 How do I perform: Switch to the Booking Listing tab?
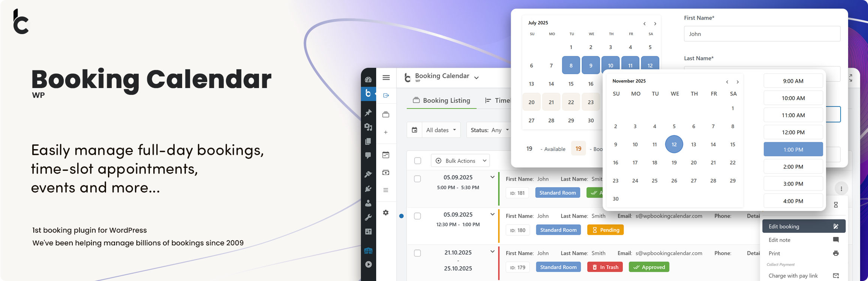(x=441, y=100)
